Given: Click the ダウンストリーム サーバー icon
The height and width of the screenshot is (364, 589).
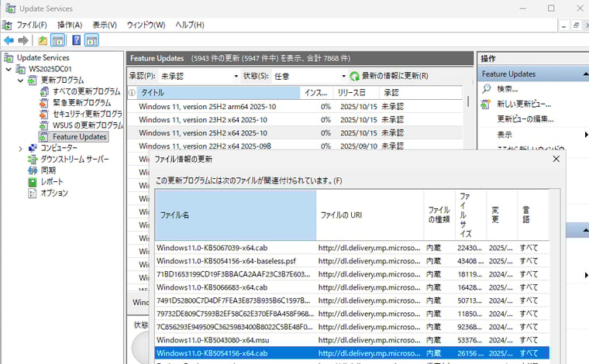Looking at the screenshot, I should pyautogui.click(x=33, y=159).
